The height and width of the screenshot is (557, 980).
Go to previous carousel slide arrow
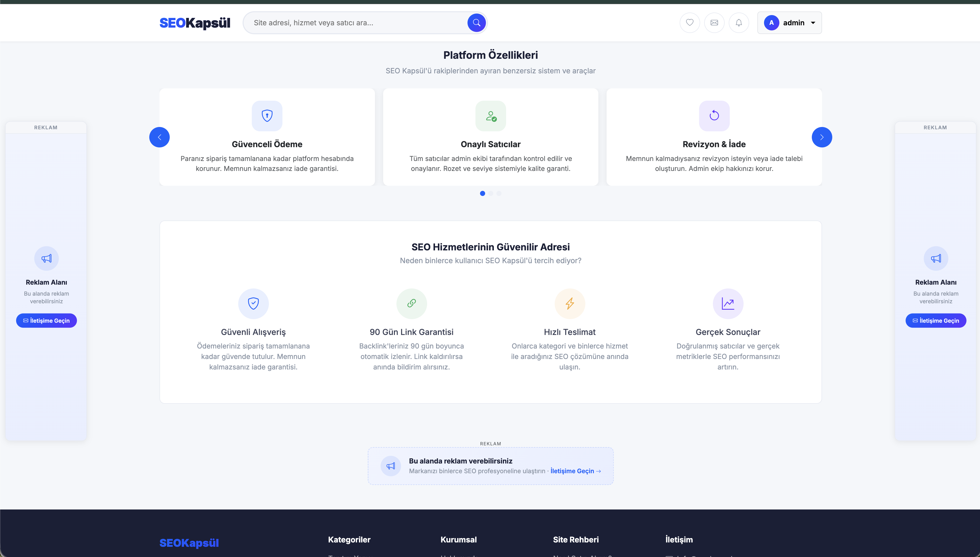tap(159, 137)
